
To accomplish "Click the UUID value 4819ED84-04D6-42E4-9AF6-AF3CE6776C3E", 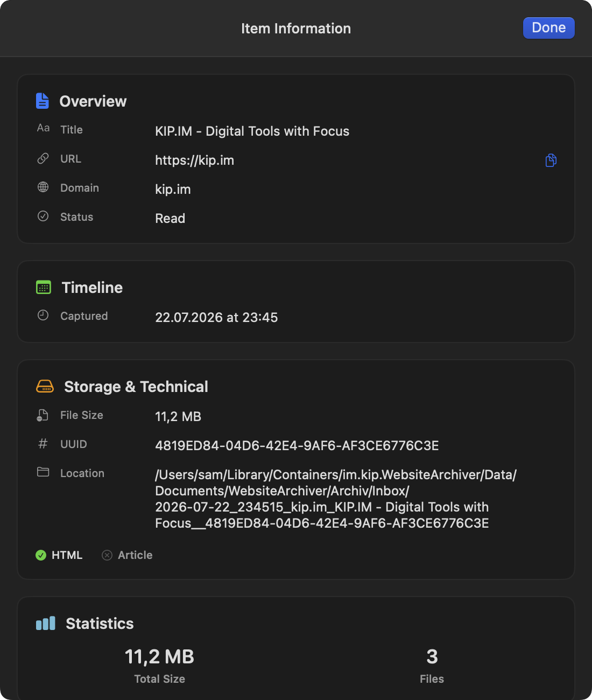I will click(x=297, y=446).
